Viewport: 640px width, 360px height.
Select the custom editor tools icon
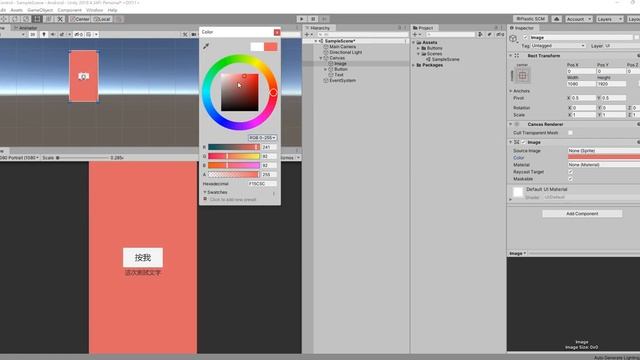coord(60,19)
